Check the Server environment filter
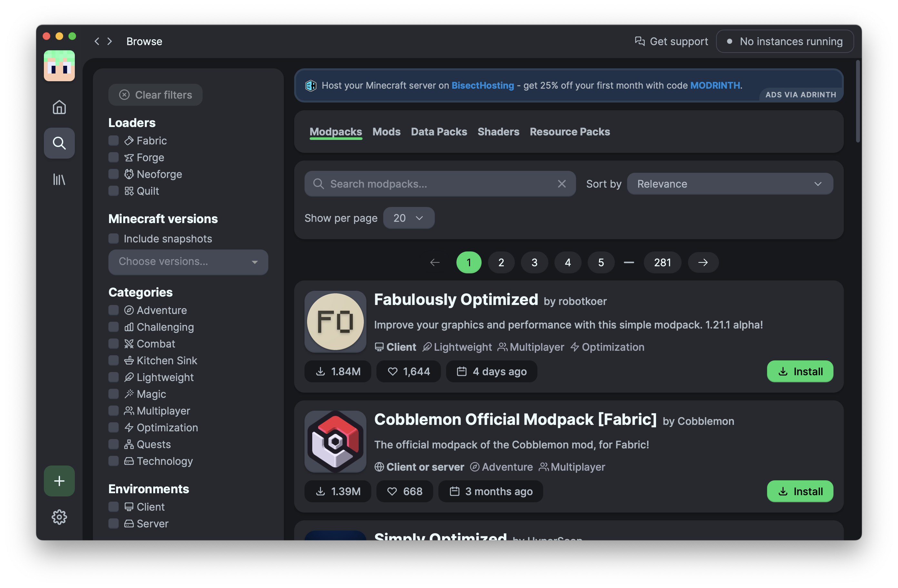 (x=114, y=524)
